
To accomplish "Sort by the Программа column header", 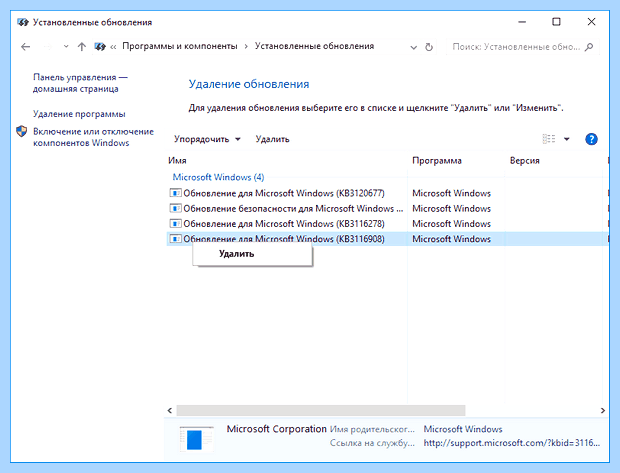I will tap(437, 161).
